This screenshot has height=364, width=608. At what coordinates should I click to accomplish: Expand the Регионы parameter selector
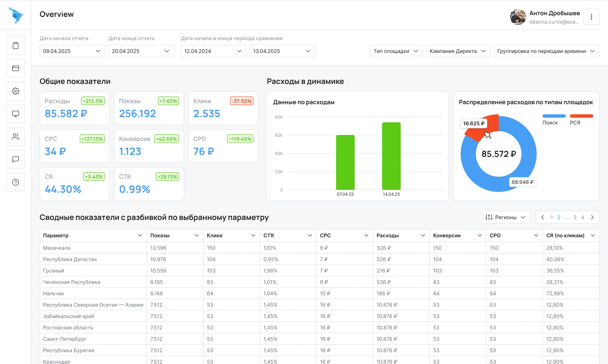(x=506, y=217)
